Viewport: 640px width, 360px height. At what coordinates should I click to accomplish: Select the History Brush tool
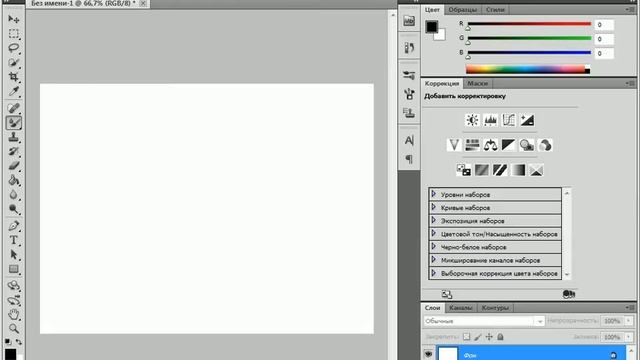click(13, 151)
